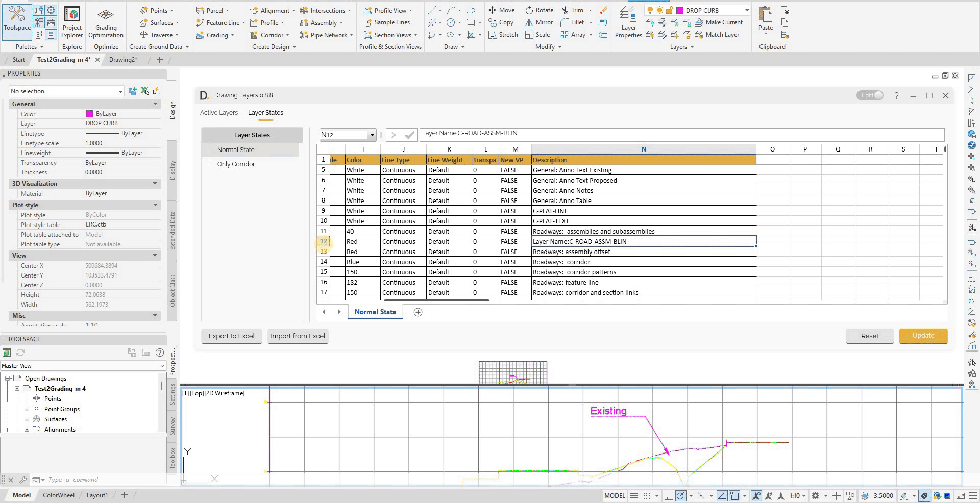
Task: Toggle the Light mode switch in Drawing Layers dialog
Action: click(870, 95)
